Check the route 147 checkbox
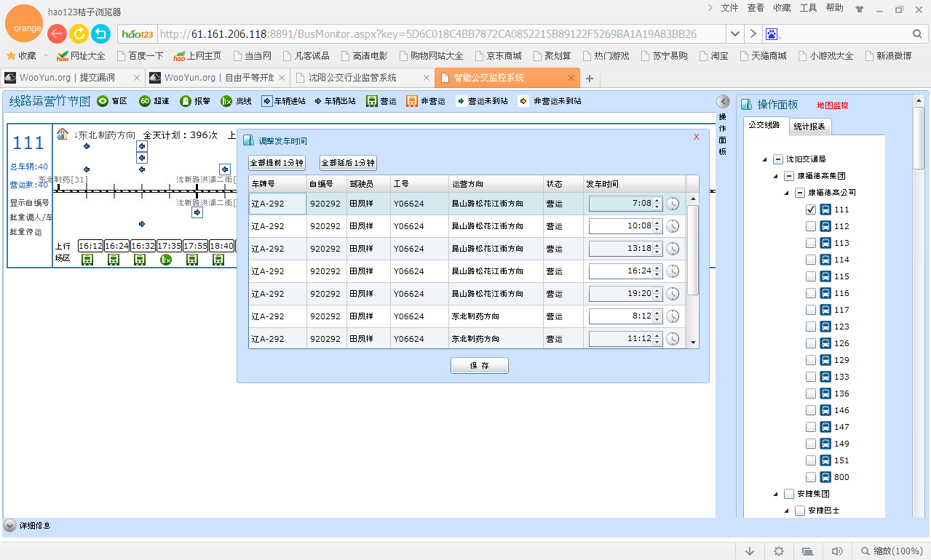The height and width of the screenshot is (560, 931). click(x=811, y=427)
